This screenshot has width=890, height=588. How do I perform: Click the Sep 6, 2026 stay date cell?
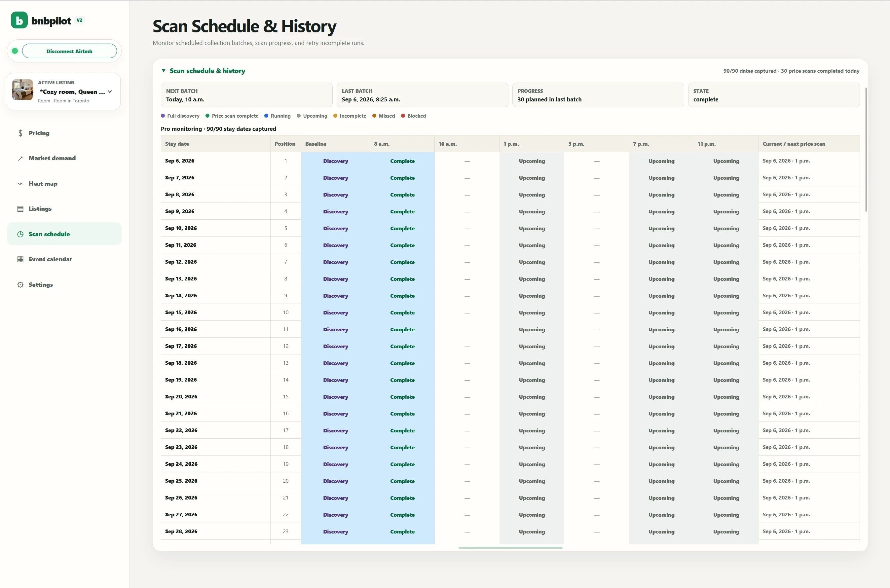click(216, 161)
